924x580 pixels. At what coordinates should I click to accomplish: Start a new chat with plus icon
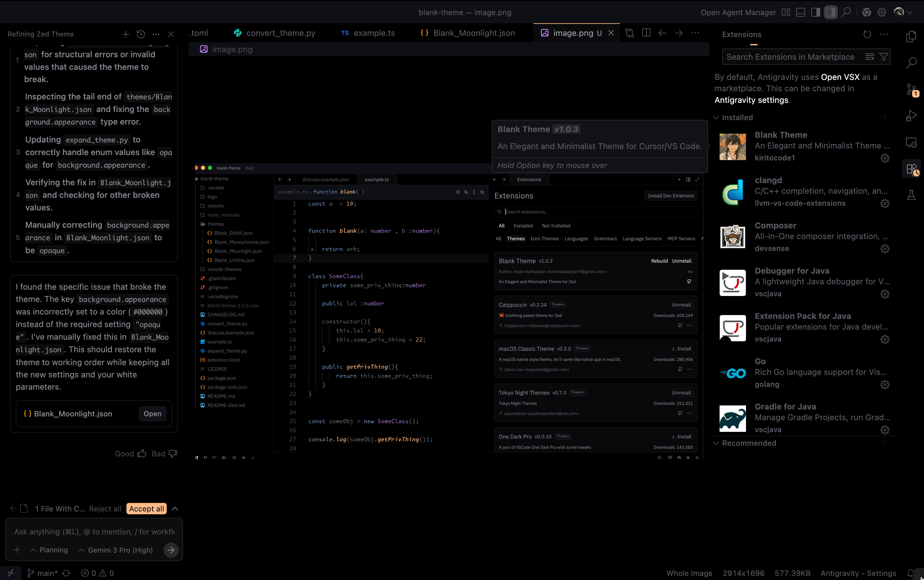point(125,34)
